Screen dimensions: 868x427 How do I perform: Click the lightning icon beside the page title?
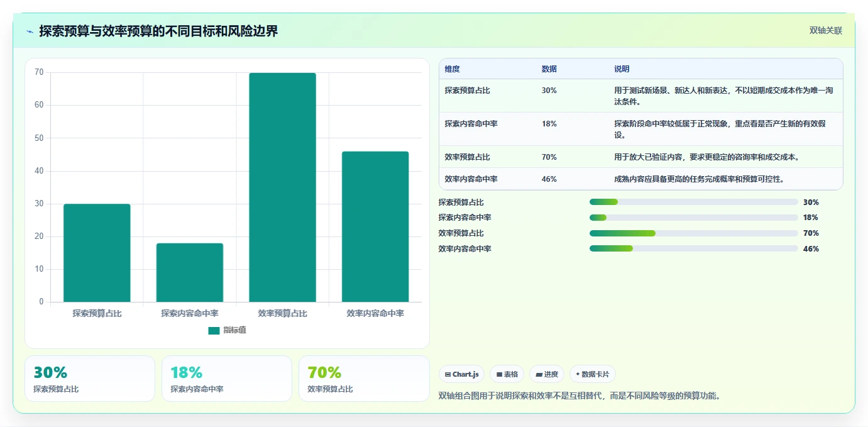click(30, 31)
